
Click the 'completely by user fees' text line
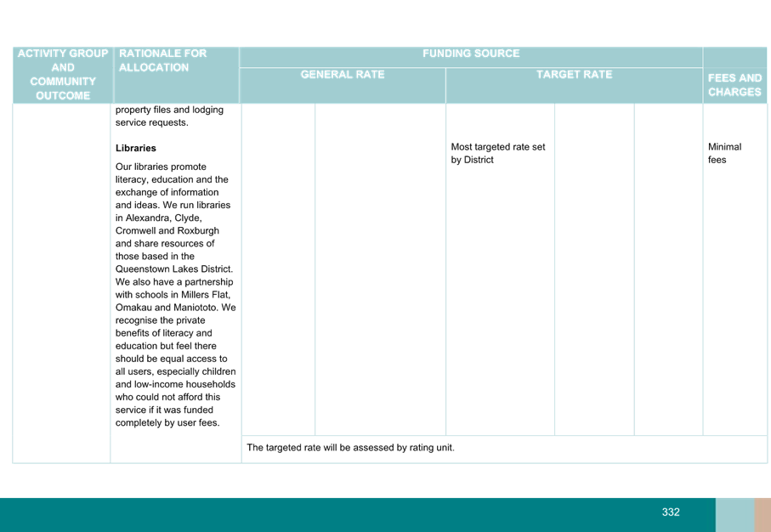167,423
